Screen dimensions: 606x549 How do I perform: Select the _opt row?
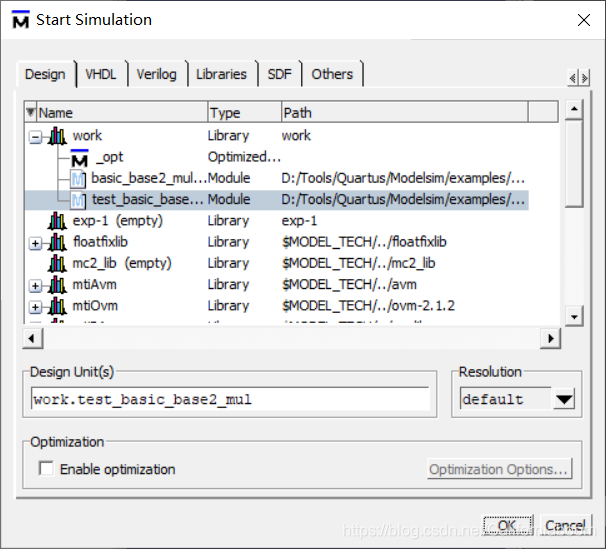[276, 157]
